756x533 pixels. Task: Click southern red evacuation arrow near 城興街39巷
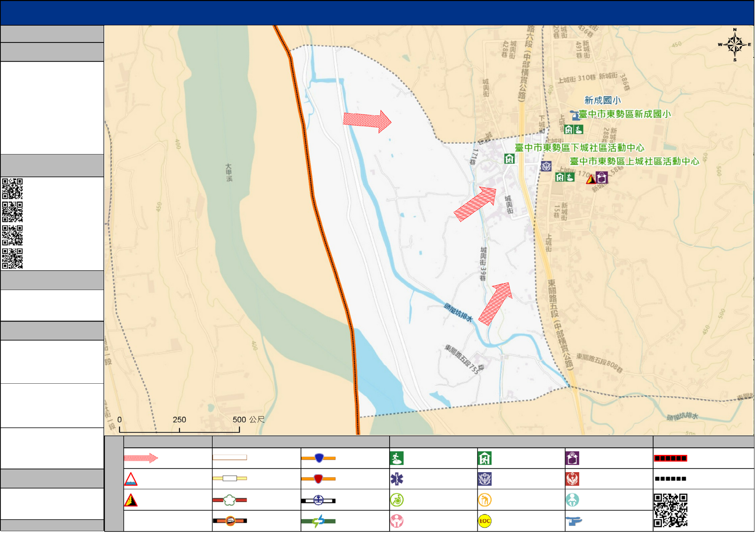tap(496, 304)
